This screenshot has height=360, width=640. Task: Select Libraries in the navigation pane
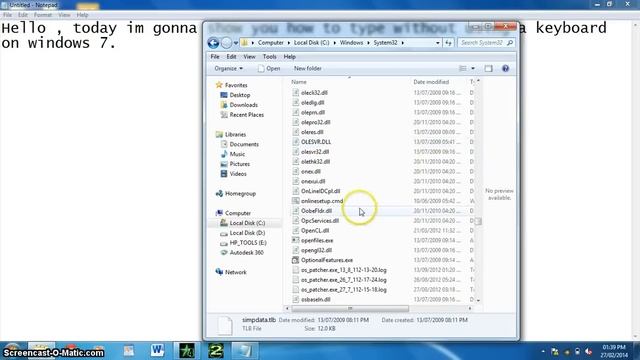(x=231, y=134)
